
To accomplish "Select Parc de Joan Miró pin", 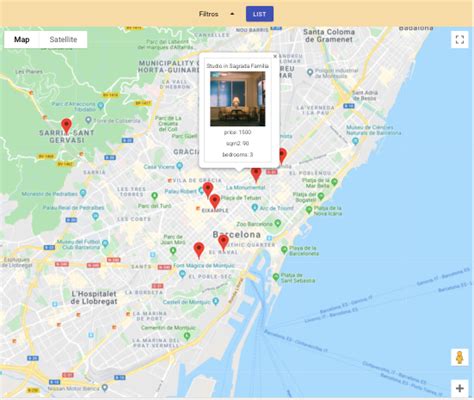I will click(x=173, y=250).
